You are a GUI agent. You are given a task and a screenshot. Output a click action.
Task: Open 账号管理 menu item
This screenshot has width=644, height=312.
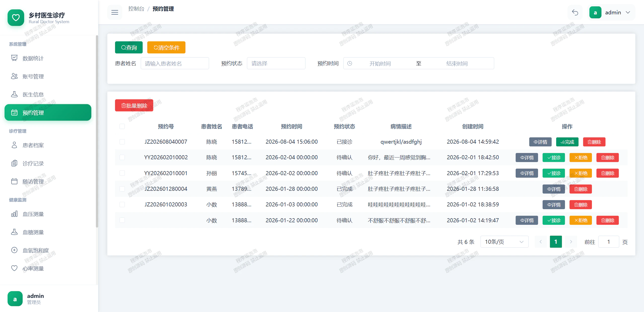(48, 76)
